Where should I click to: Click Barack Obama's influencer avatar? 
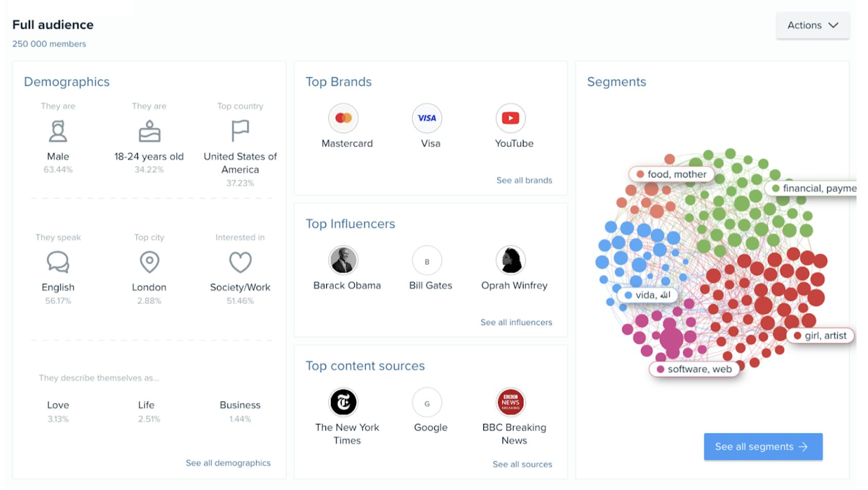[344, 260]
